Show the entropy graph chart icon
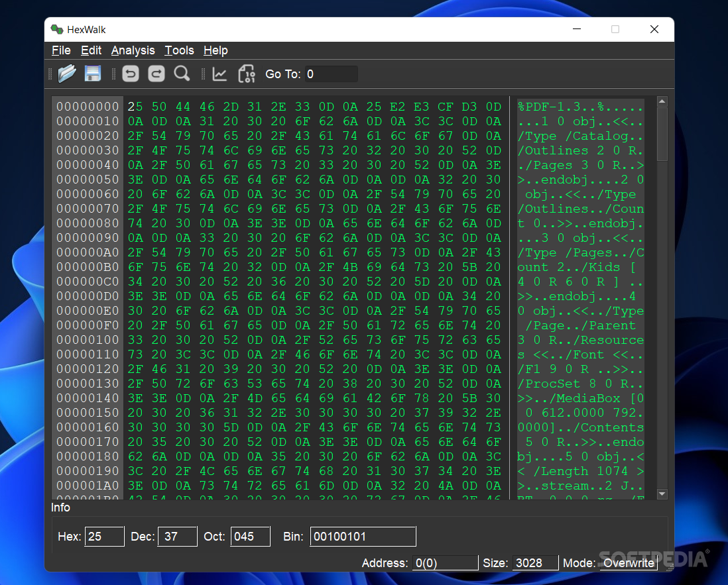Image resolution: width=728 pixels, height=585 pixels. (x=219, y=74)
